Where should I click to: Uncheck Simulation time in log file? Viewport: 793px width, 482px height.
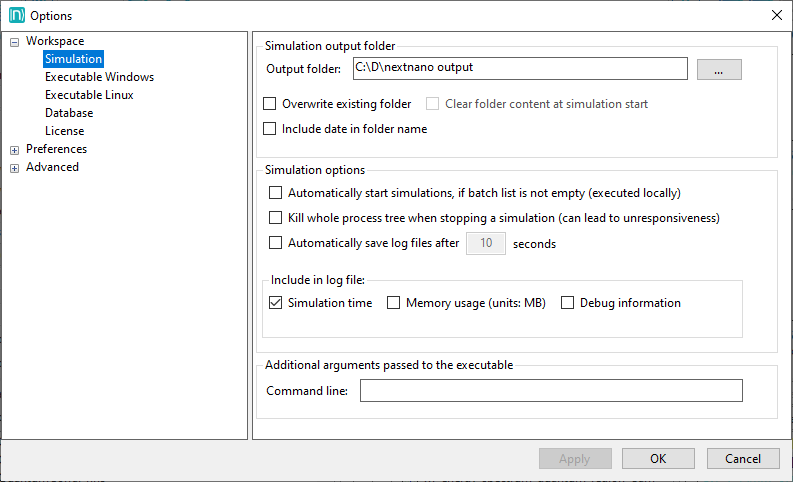click(x=277, y=303)
